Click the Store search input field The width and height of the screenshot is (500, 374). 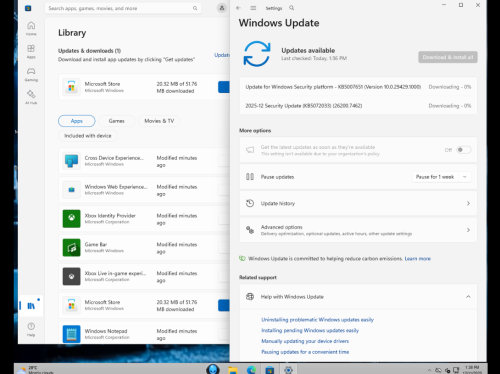tap(123, 8)
